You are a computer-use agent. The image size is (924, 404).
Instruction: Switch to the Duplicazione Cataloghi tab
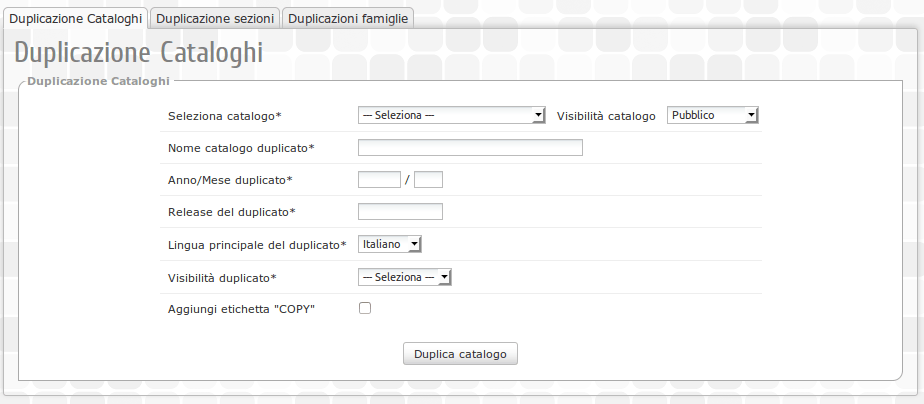click(x=75, y=18)
